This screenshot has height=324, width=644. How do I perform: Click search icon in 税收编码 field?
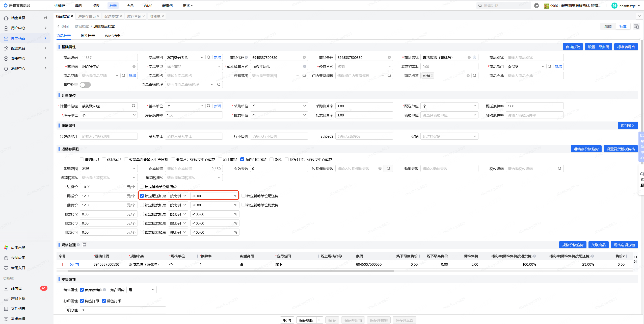(559, 168)
